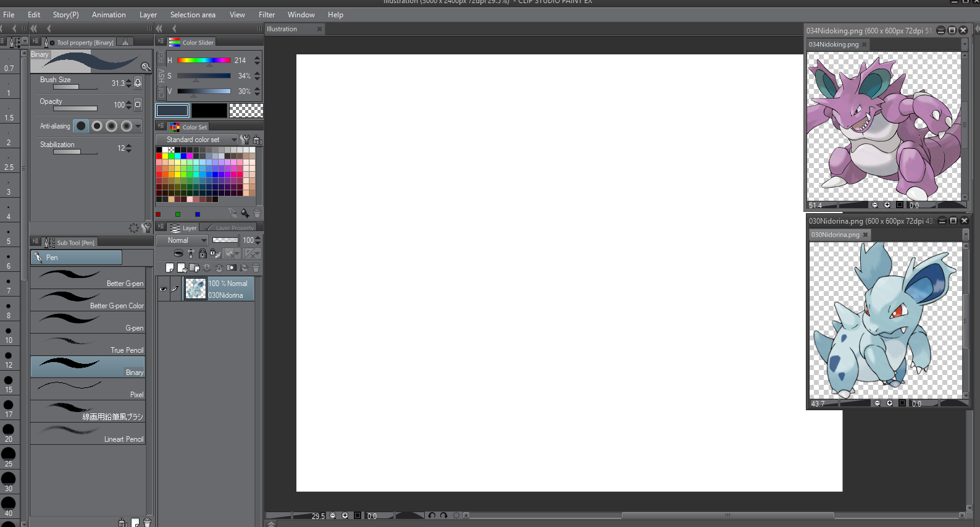980x527 pixels.
Task: Toggle Set as Reference Layer lighthouse
Action: click(191, 253)
